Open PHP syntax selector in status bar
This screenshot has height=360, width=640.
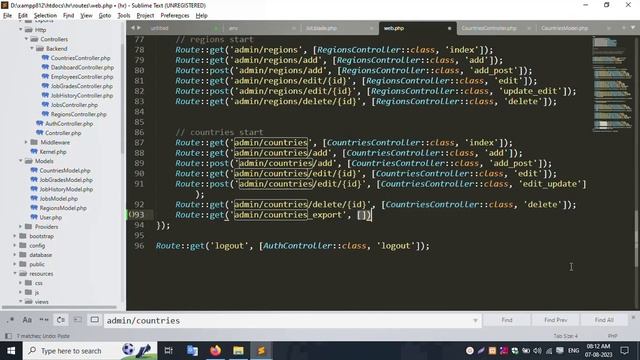[x=612, y=336]
